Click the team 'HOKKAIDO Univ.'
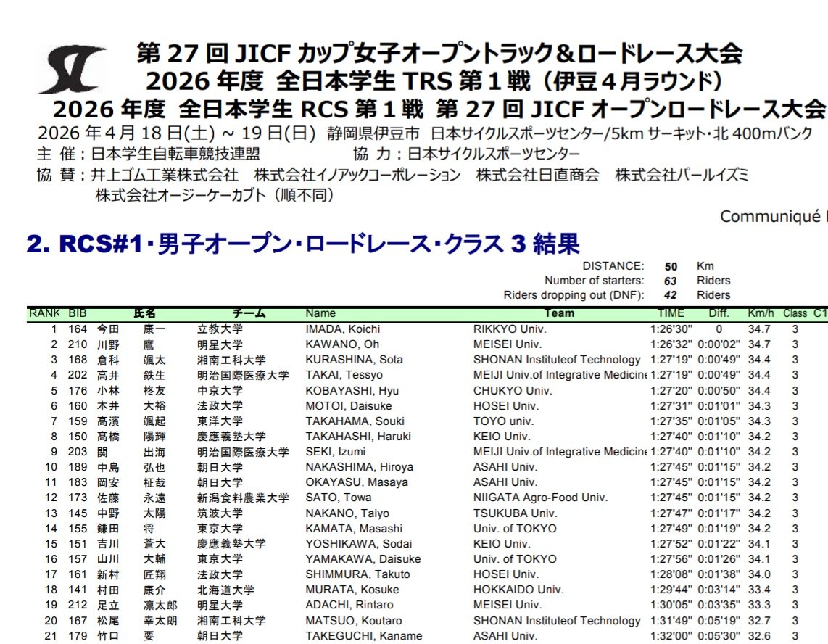Viewport: 828px width, 644px height. [518, 590]
